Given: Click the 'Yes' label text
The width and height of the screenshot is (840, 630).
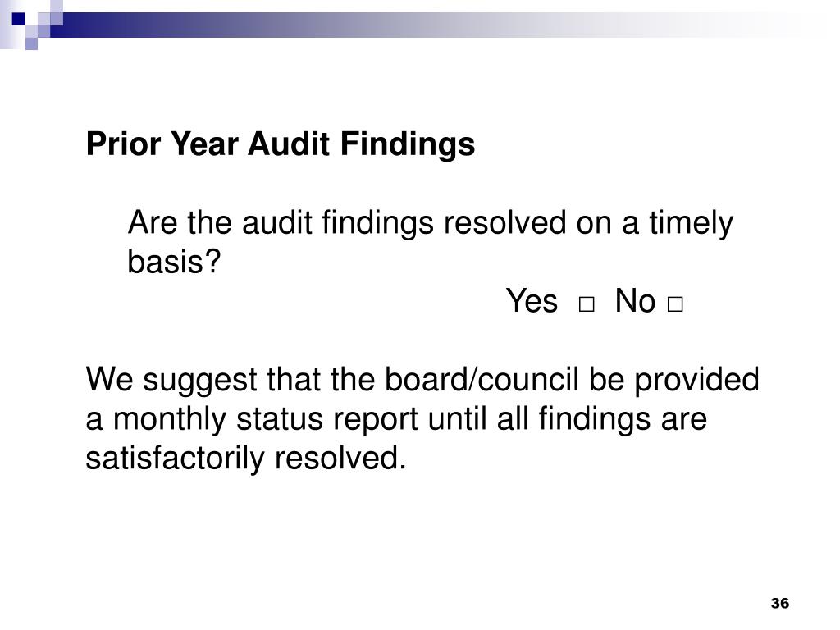Looking at the screenshot, I should (x=532, y=300).
